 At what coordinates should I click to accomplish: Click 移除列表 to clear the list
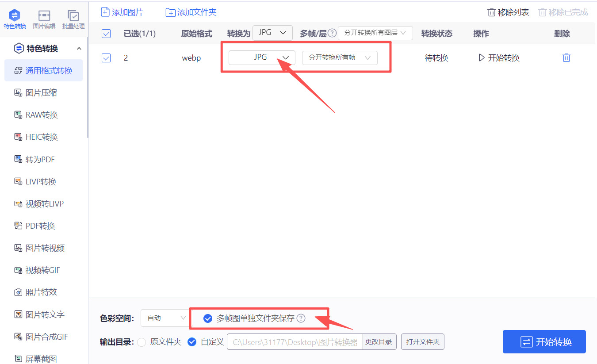pos(508,12)
